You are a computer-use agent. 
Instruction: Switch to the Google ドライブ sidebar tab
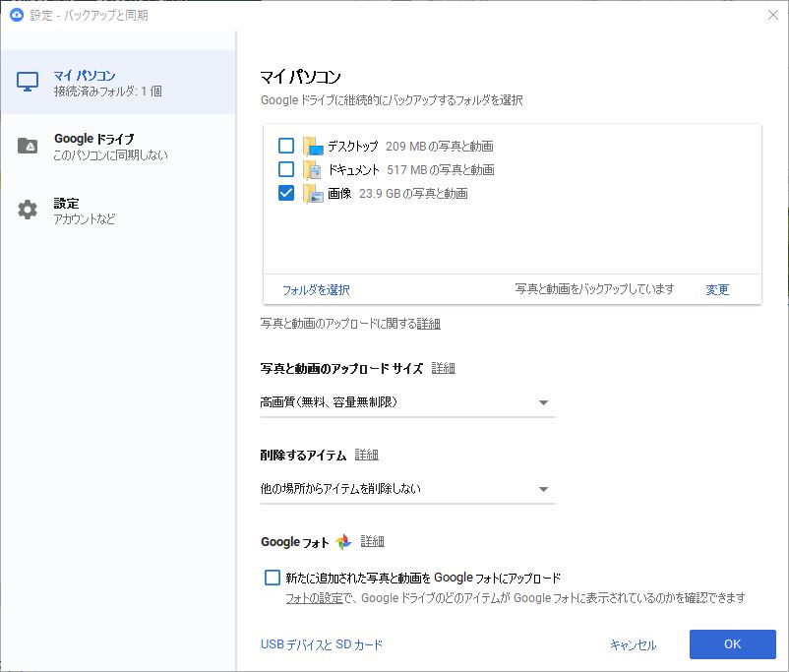(118, 146)
